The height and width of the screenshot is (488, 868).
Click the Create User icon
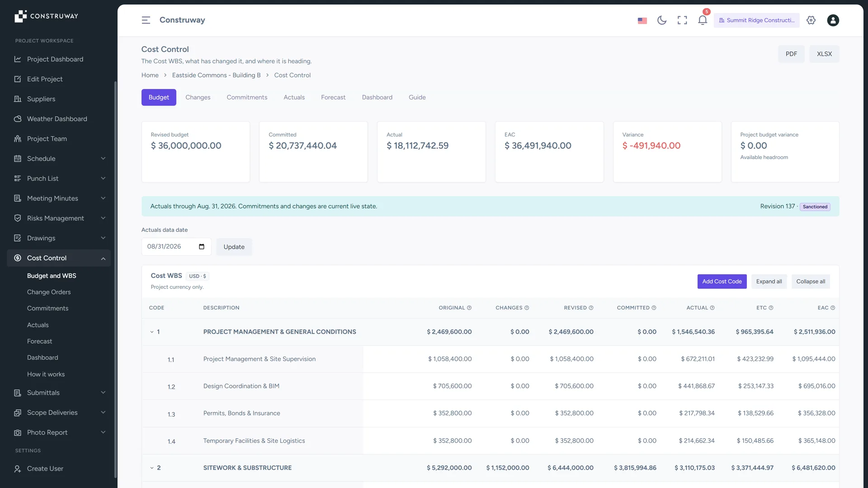pos(18,469)
